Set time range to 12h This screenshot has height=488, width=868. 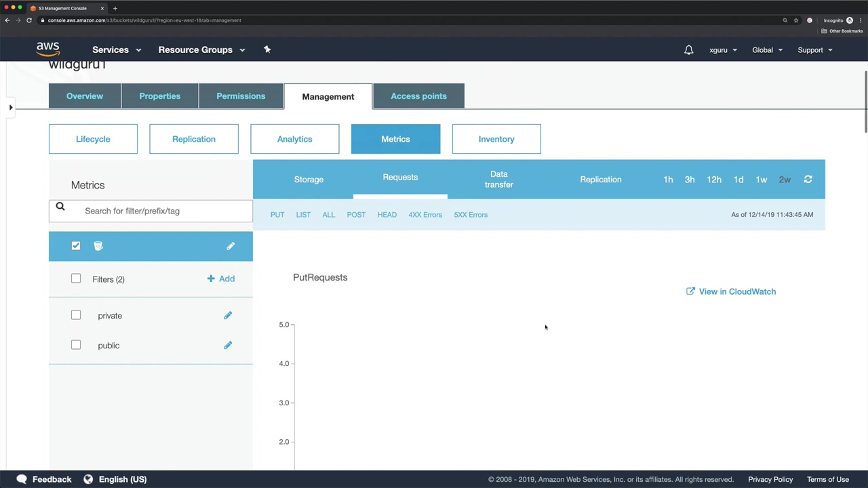coord(714,180)
